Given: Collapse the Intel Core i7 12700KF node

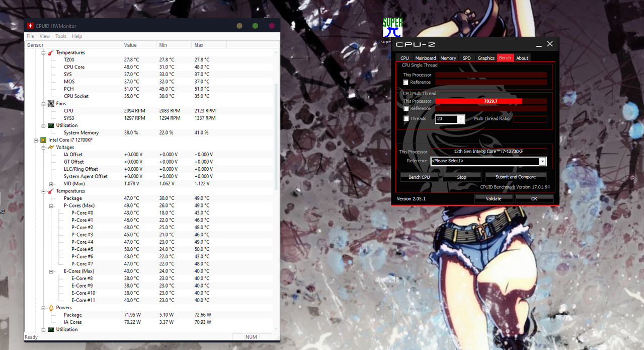Looking at the screenshot, I should tap(36, 140).
